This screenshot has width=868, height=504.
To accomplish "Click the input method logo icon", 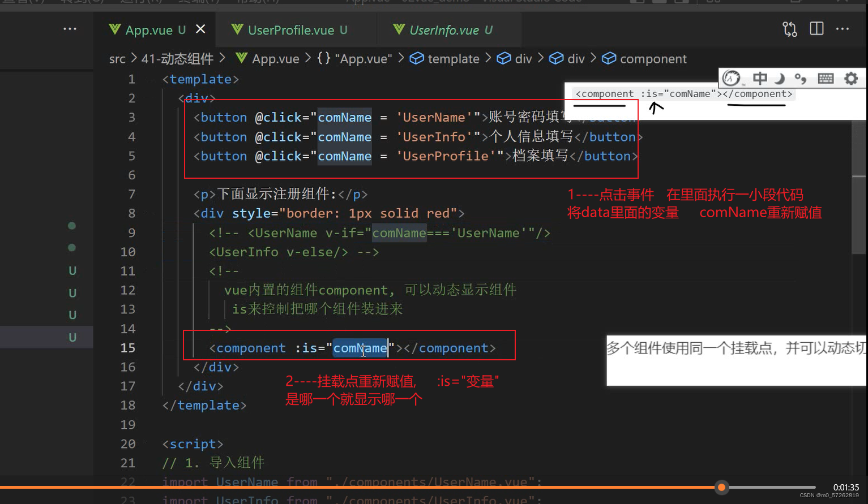I will [x=731, y=78].
